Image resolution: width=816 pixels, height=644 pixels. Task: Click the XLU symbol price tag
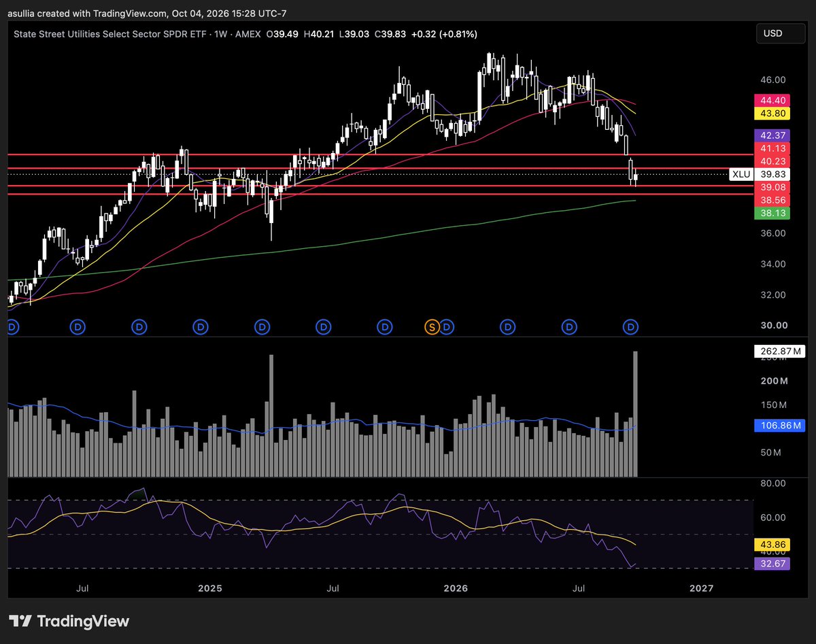[741, 174]
